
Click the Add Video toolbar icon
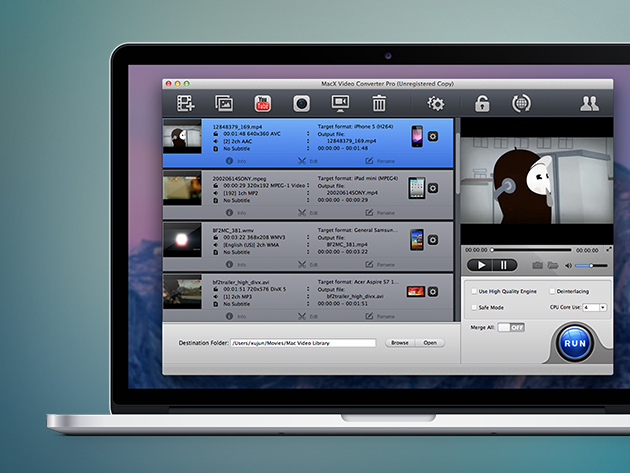185,102
